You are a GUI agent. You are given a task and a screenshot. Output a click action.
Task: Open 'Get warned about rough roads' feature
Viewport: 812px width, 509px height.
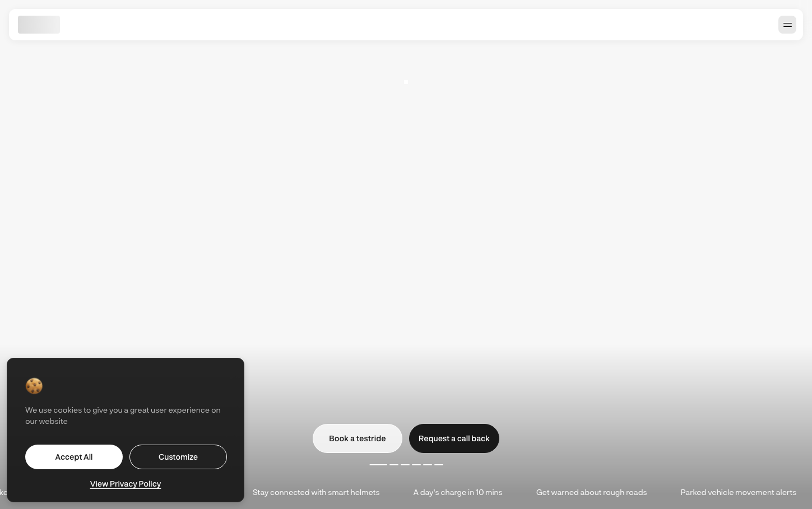591,492
